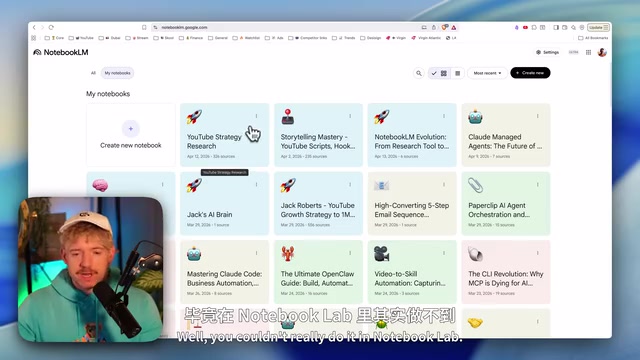This screenshot has width=640, height=360.
Task: Open options menu for YouTube Strategy Research
Action: point(256,116)
